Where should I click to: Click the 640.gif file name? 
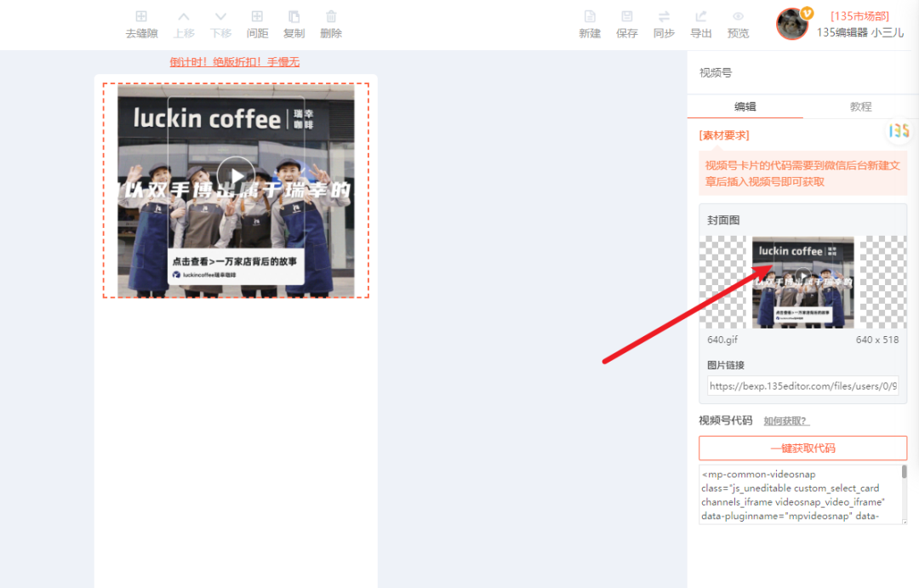(x=722, y=340)
